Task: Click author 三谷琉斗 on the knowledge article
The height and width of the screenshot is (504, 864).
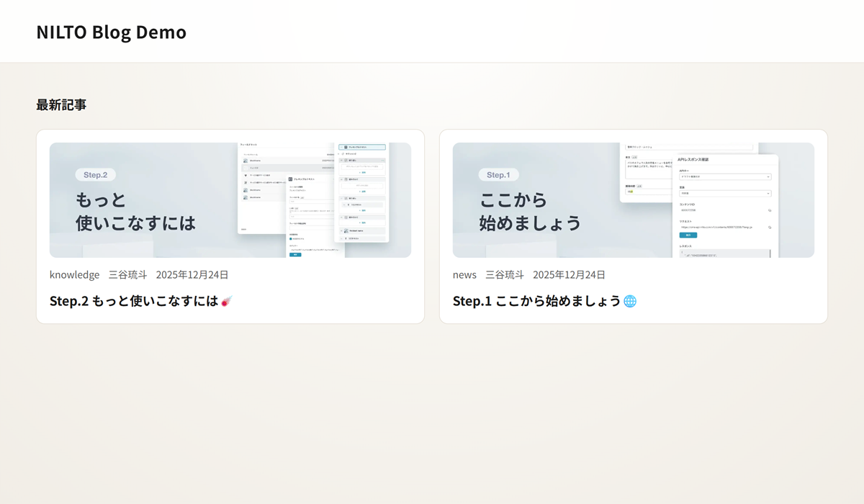Action: tap(127, 274)
